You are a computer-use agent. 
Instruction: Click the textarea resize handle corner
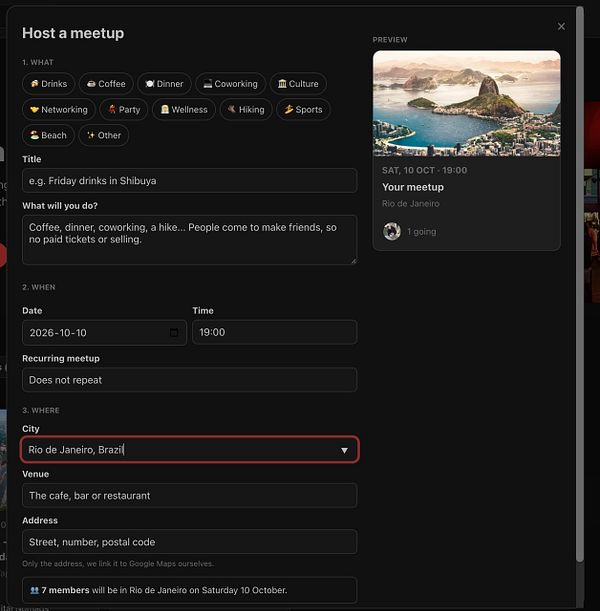pyautogui.click(x=354, y=261)
